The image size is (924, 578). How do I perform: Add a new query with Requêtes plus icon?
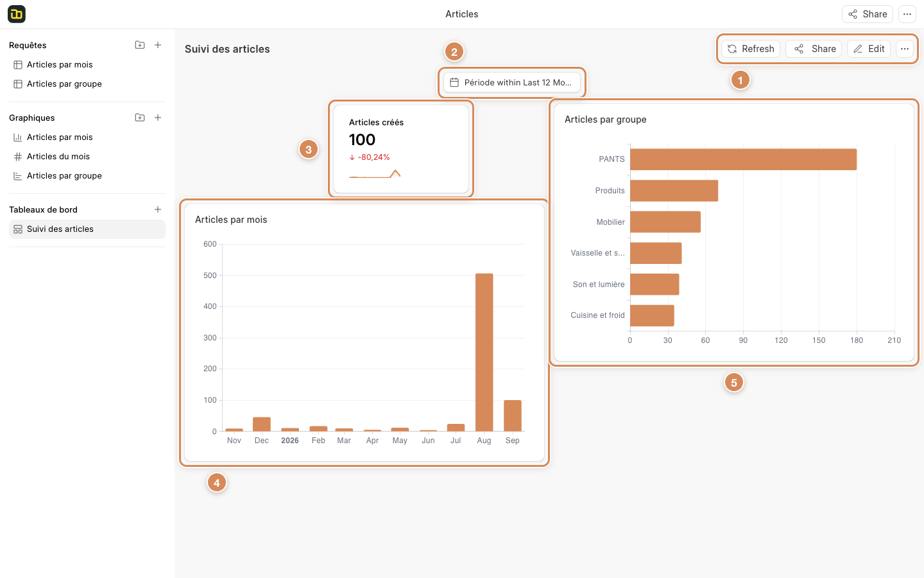click(158, 45)
